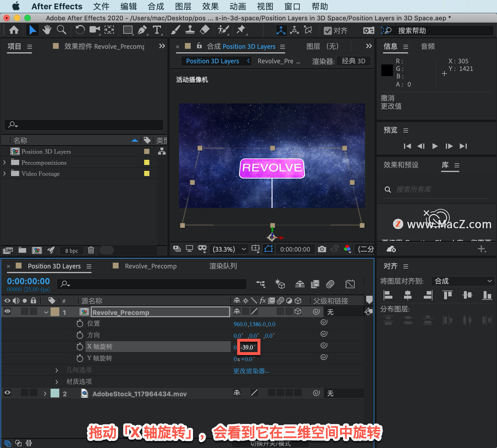
Task: Switch to View Axis mode
Action: 308,30
